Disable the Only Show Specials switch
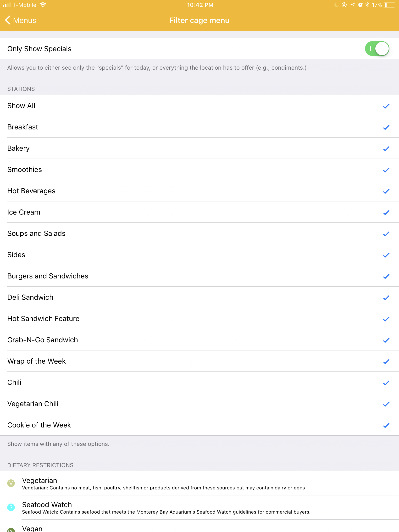Image resolution: width=399 pixels, height=532 pixels. coord(378,48)
